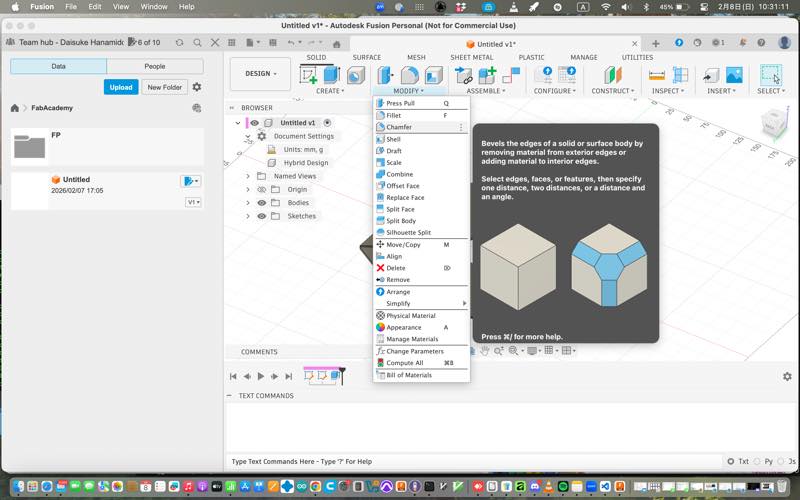Viewport: 800px width, 500px height.
Task: Click the Insert image icon
Action: coord(734,75)
